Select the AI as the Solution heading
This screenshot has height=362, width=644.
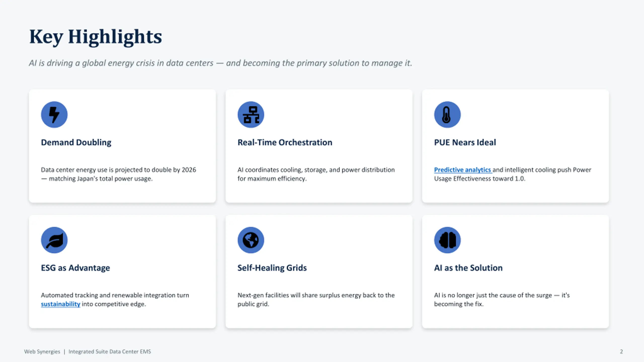(468, 268)
